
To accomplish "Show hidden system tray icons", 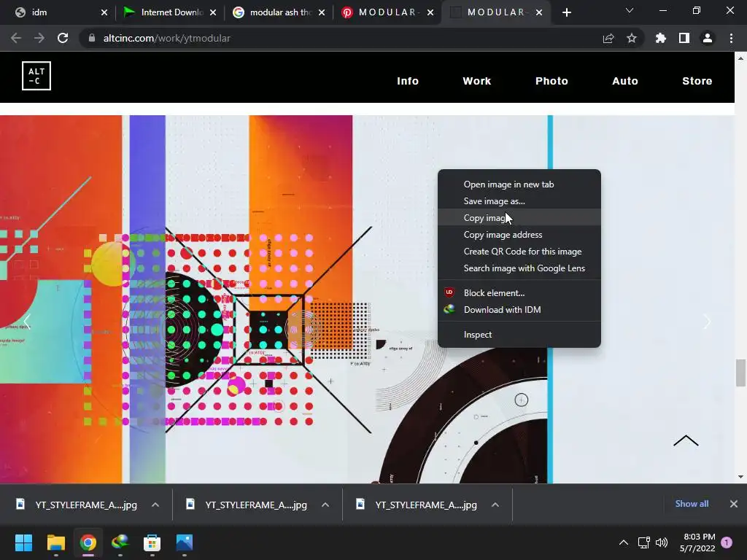I will point(623,542).
